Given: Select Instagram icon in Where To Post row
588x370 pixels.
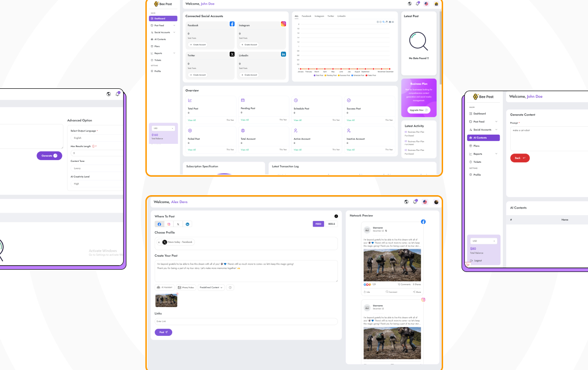Looking at the screenshot, I should 169,224.
